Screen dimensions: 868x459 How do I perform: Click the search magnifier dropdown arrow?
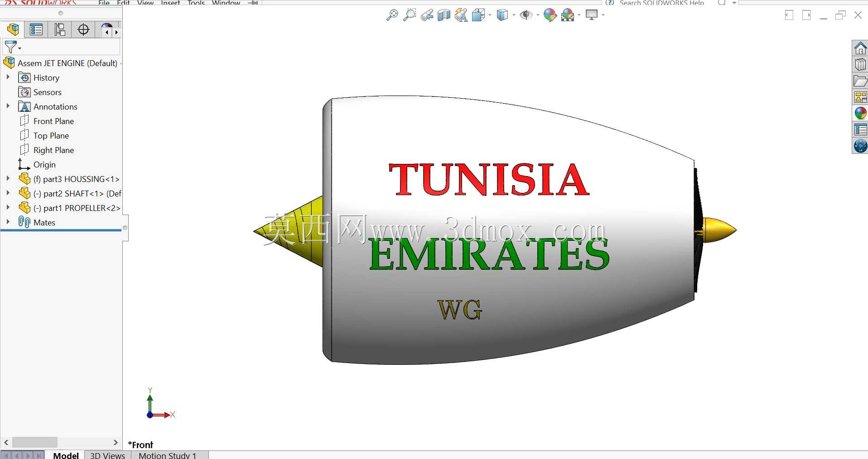click(x=734, y=3)
